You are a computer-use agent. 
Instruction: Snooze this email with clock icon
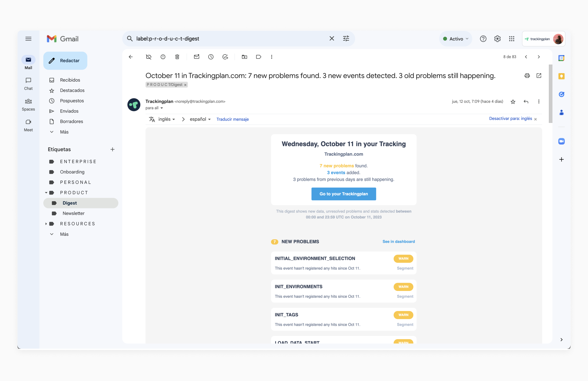tap(211, 57)
